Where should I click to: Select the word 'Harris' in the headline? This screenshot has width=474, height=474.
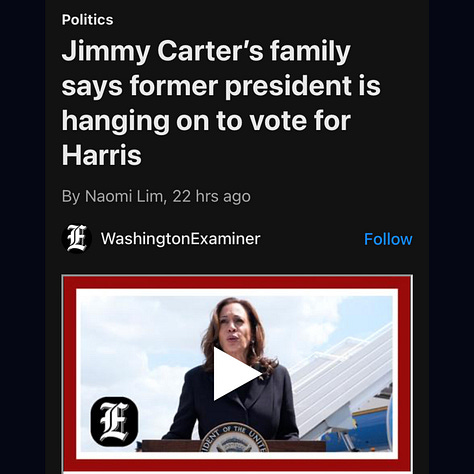(x=102, y=155)
